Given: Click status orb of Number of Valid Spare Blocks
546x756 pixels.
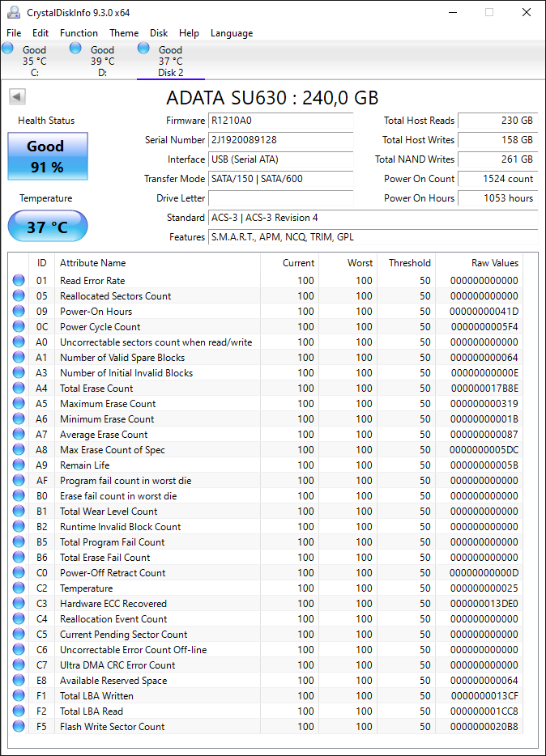Looking at the screenshot, I should (19, 357).
